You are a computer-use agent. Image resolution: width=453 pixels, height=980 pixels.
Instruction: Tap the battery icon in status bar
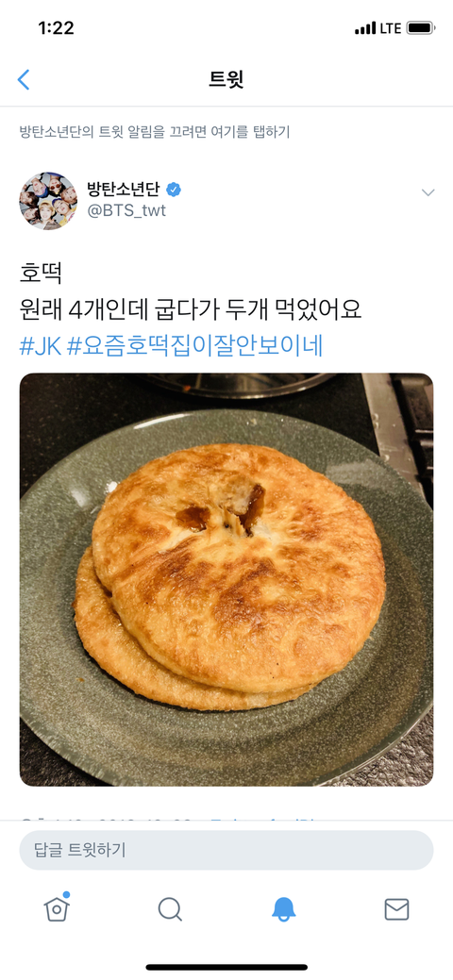(x=421, y=28)
